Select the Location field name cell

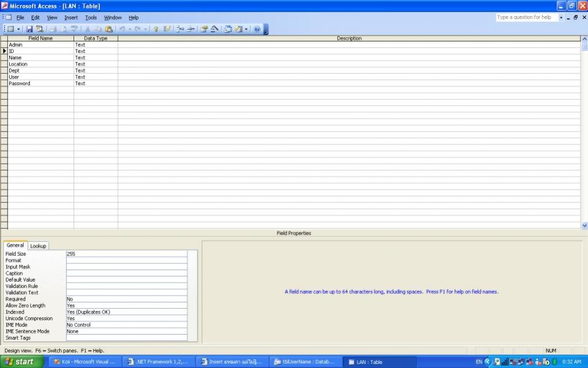pyautogui.click(x=41, y=64)
